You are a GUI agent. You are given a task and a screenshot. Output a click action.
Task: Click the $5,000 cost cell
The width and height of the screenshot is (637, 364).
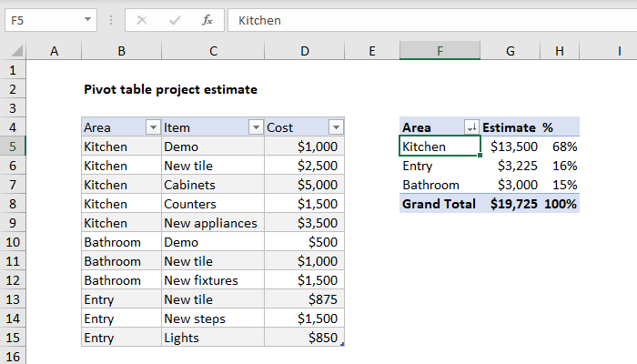click(304, 185)
